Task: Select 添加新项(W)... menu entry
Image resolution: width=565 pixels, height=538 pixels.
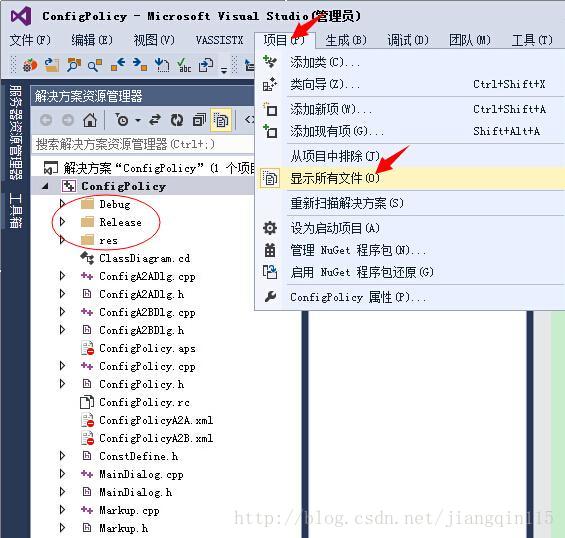Action: (409, 109)
